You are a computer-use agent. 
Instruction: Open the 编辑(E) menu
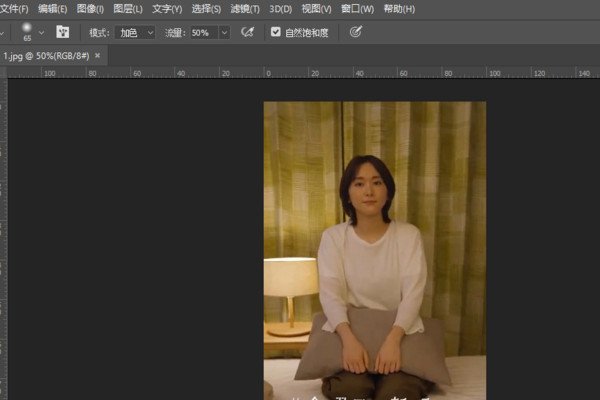pyautogui.click(x=52, y=9)
